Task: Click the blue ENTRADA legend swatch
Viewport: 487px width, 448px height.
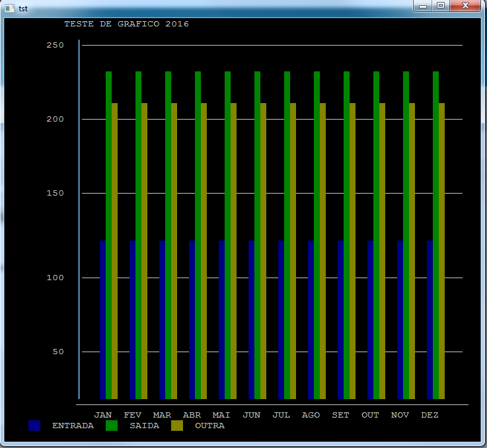Action: click(35, 426)
